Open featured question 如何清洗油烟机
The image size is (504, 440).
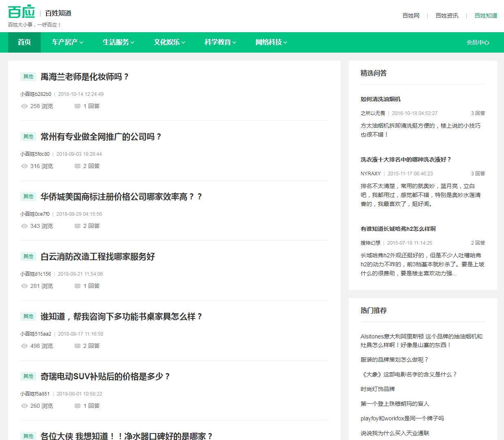point(380,99)
